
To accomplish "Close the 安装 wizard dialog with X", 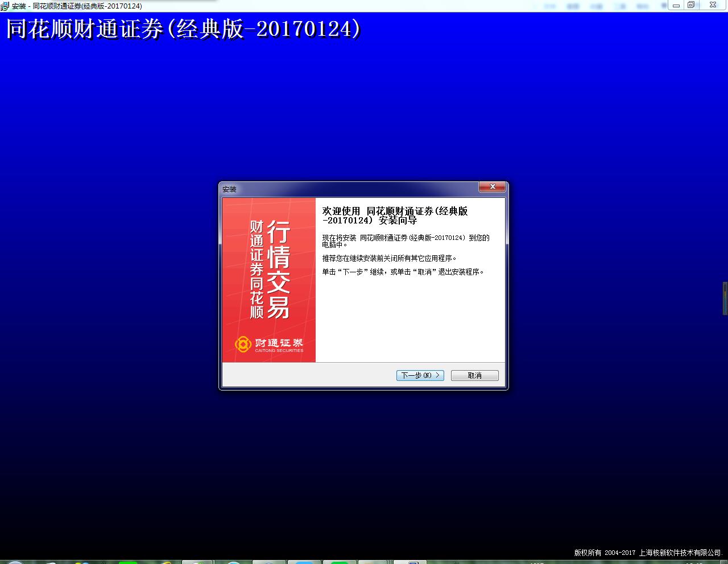I will pyautogui.click(x=493, y=187).
